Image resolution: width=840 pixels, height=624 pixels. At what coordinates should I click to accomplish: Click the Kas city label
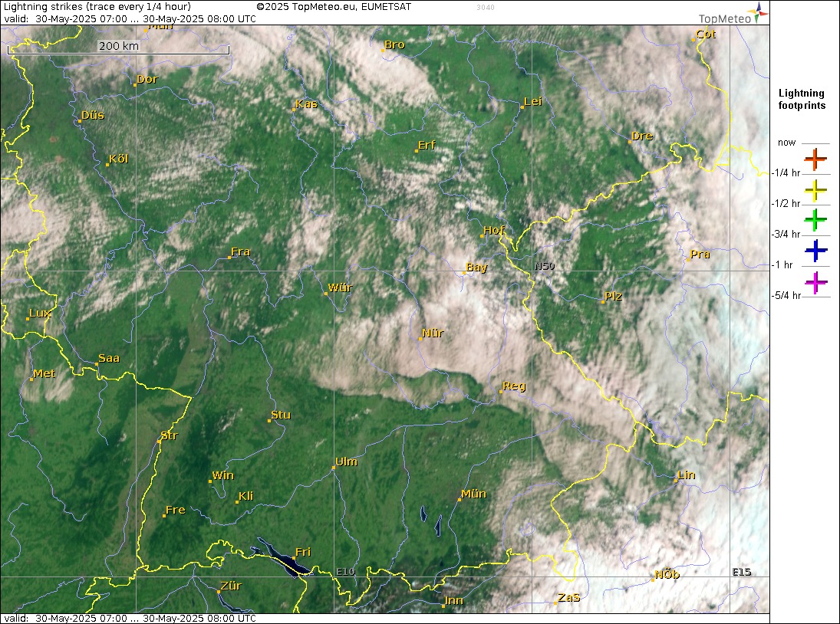[x=306, y=103]
